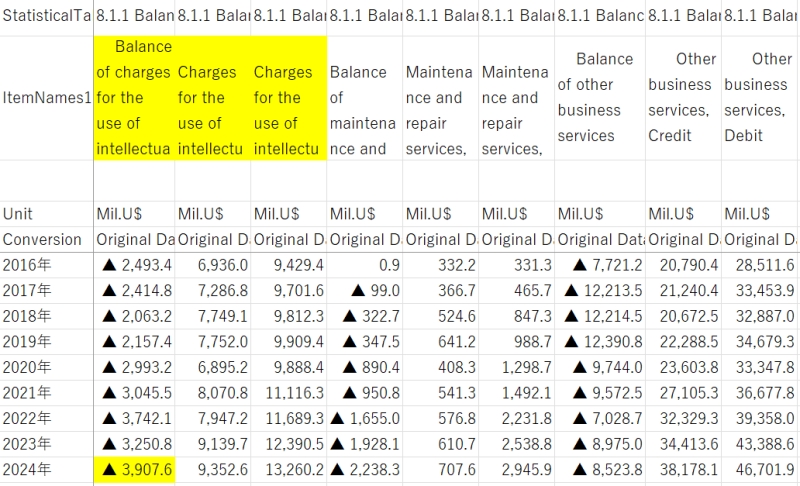800x486 pixels.
Task: Select the 'Other business services, Credit' header
Action: click(682, 98)
